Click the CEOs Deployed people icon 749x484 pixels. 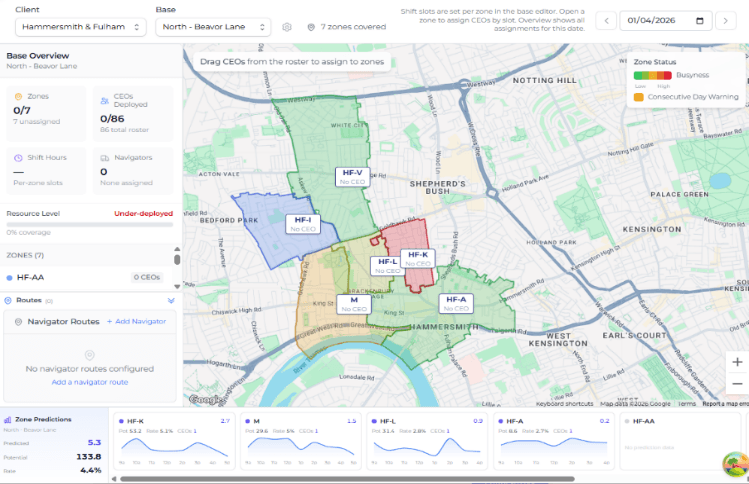coord(105,100)
